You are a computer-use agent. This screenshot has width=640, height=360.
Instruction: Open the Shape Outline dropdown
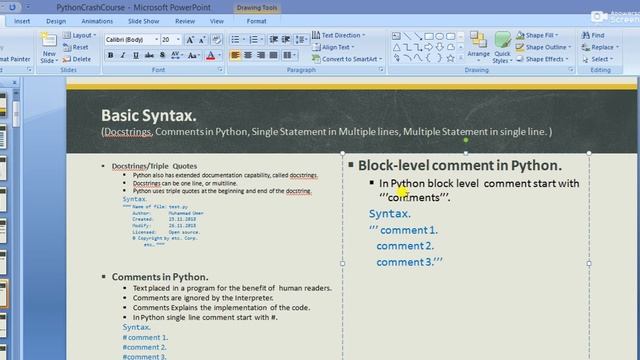click(543, 47)
